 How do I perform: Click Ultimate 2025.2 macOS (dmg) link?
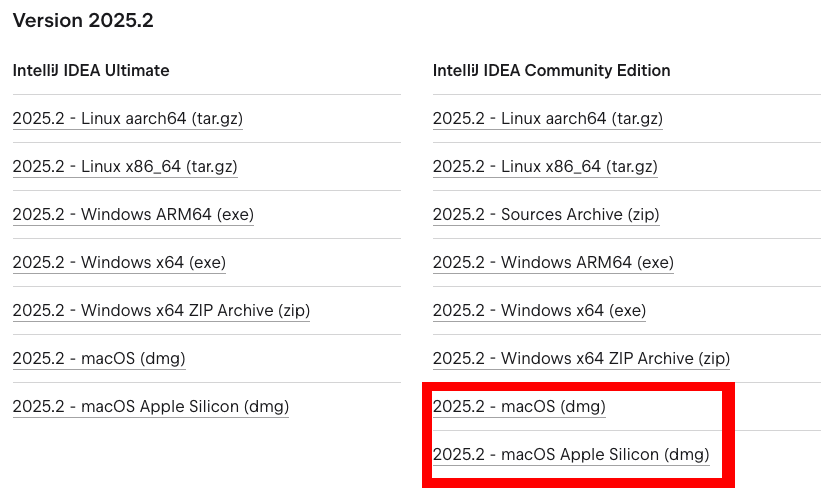99,358
